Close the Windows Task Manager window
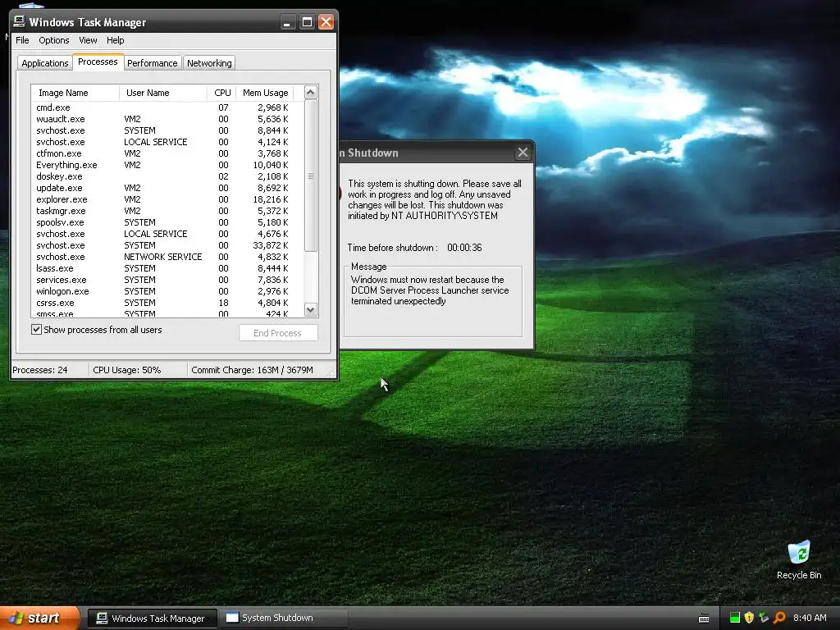This screenshot has height=630, width=840. pyautogui.click(x=326, y=22)
